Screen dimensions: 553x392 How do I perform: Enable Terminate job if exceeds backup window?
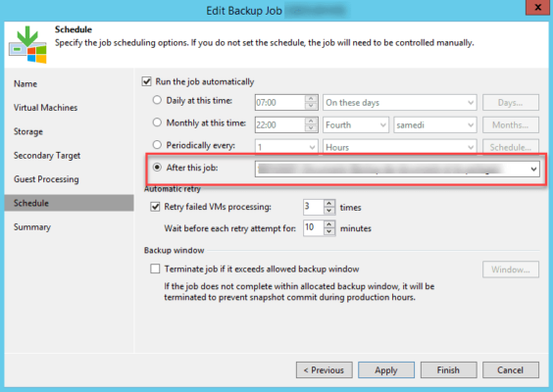pyautogui.click(x=155, y=269)
